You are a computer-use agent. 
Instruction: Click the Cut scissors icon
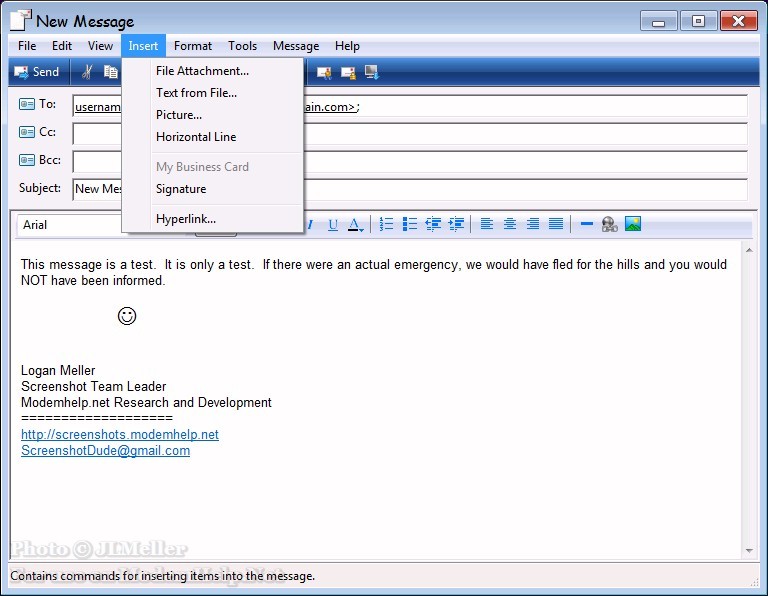point(87,72)
